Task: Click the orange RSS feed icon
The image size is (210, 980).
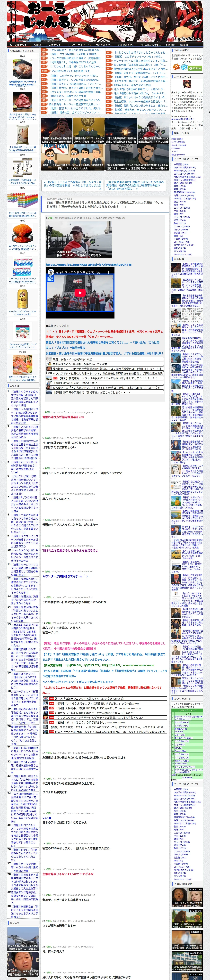Action: point(176,67)
